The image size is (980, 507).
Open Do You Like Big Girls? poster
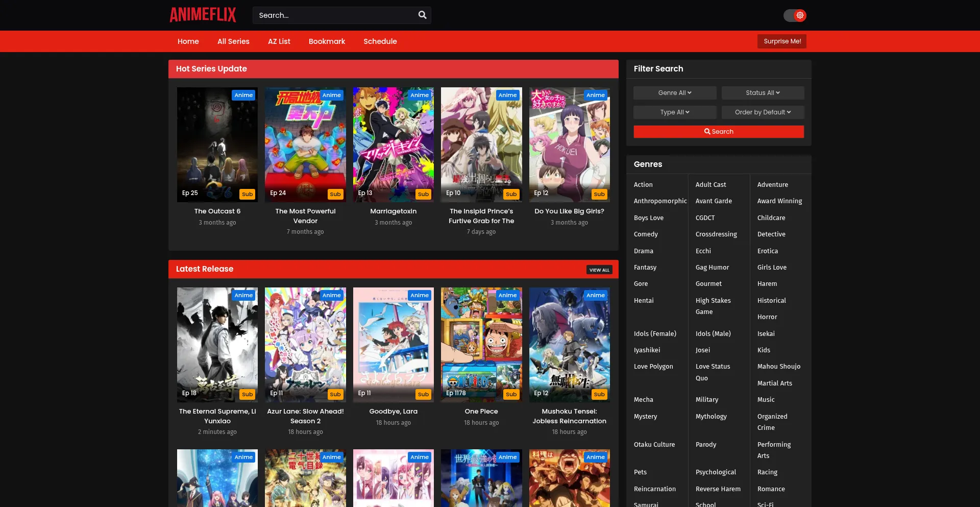[x=570, y=144]
